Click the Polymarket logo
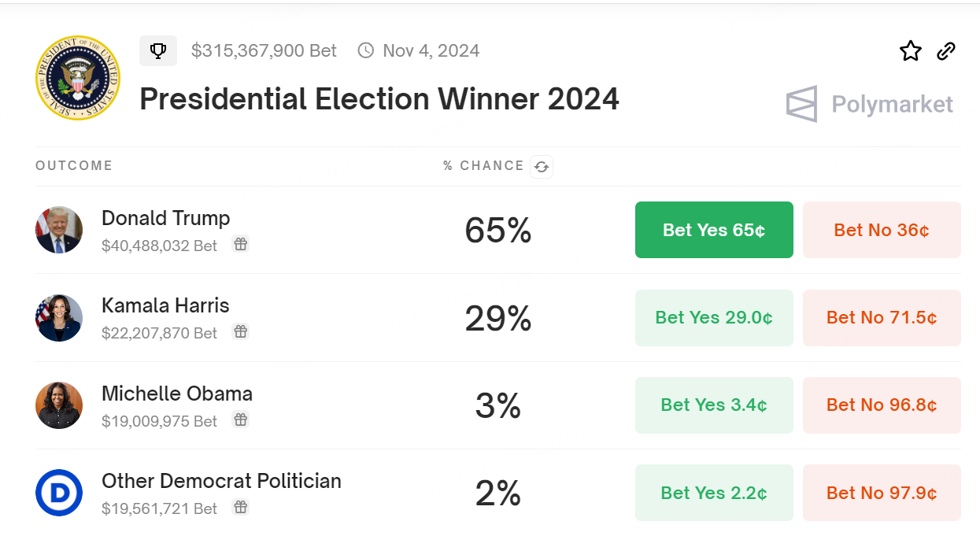 [x=870, y=104]
